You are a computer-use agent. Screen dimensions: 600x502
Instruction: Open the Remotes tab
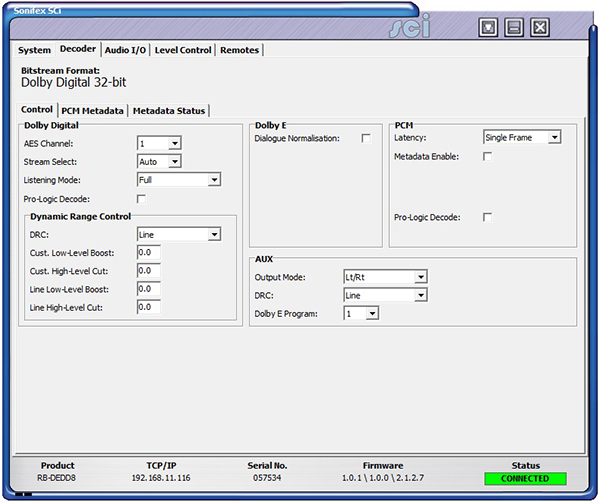(x=240, y=50)
